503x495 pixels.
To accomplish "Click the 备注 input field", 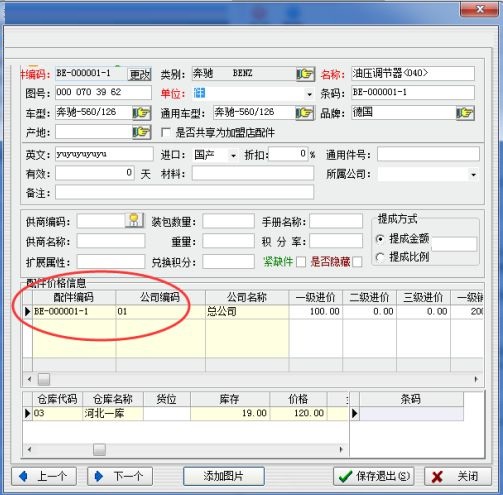I will (184, 193).
